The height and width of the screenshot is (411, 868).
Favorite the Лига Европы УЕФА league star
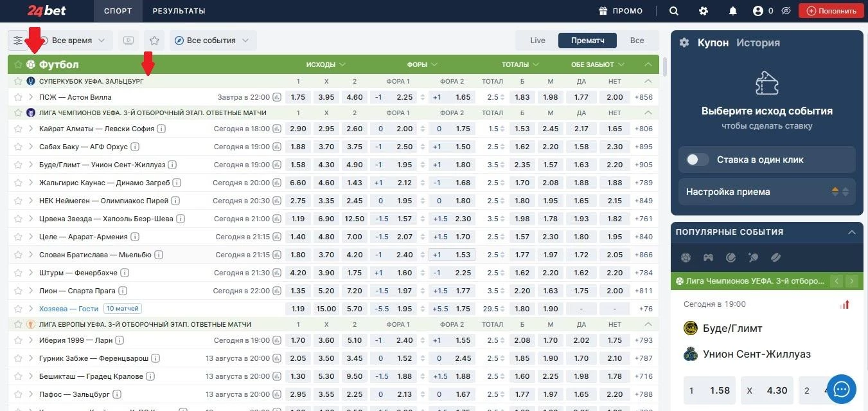click(18, 325)
